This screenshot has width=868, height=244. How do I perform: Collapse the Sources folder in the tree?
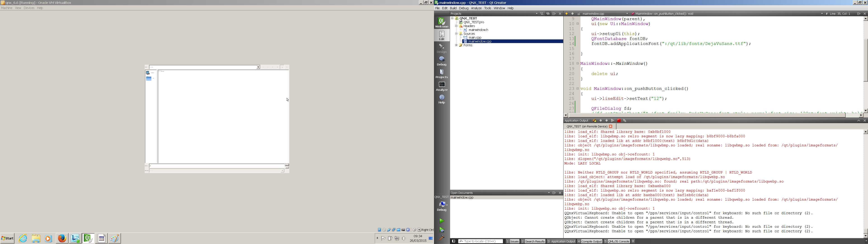tap(456, 34)
